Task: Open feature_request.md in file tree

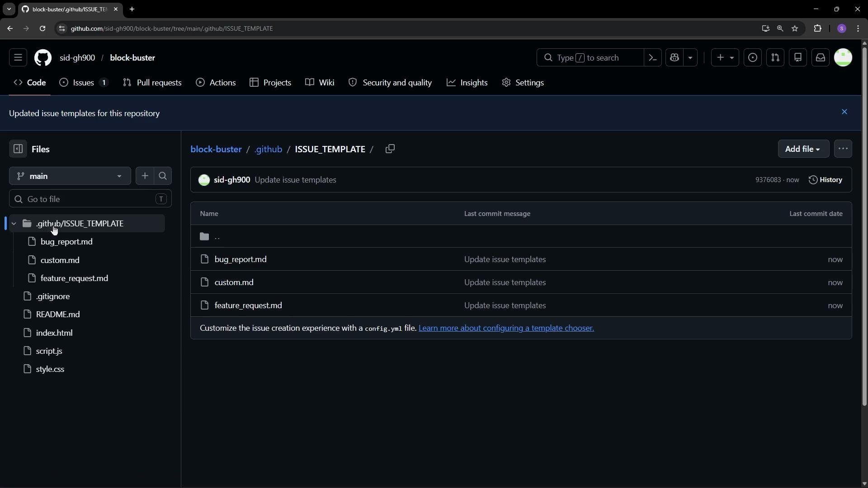Action: click(x=74, y=278)
